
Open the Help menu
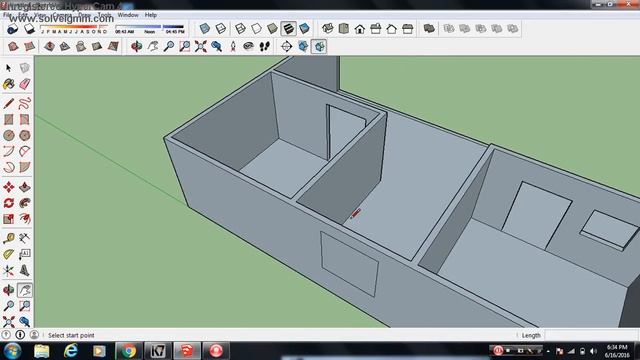151,15
